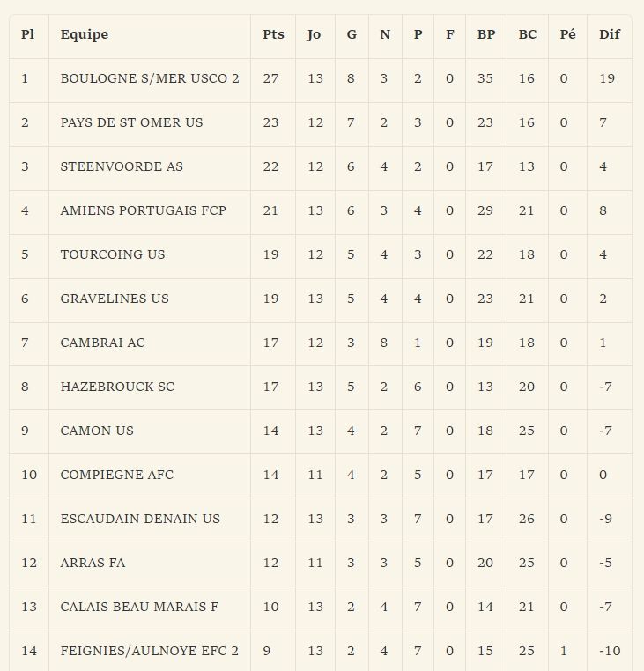Image resolution: width=644 pixels, height=671 pixels.
Task: Open AMIENS PORTUGAIS FCP entry
Action: point(143,211)
